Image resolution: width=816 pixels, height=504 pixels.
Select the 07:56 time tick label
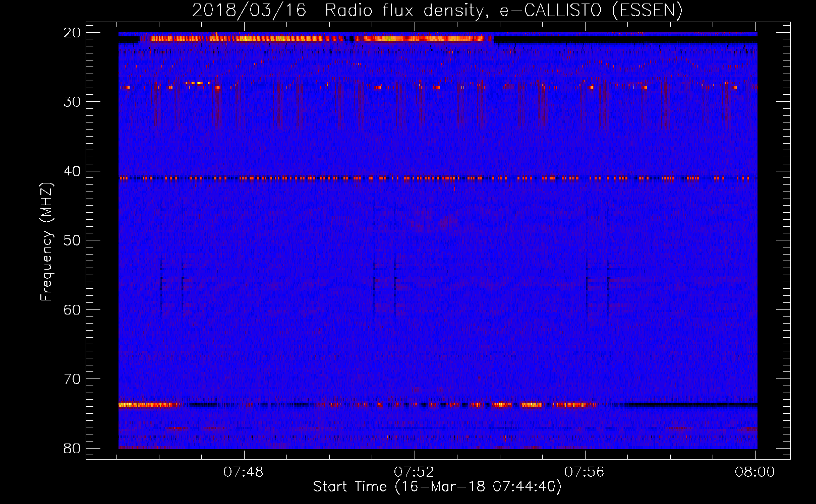(x=585, y=472)
